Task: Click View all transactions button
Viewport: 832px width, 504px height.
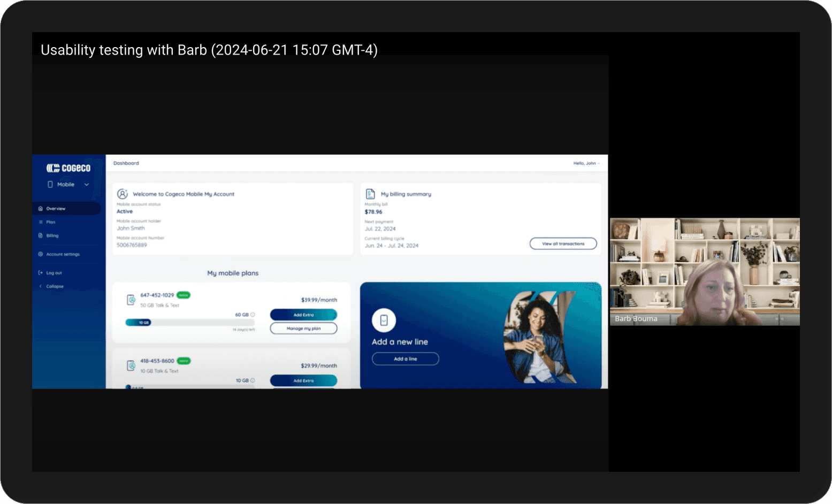Action: coord(563,243)
